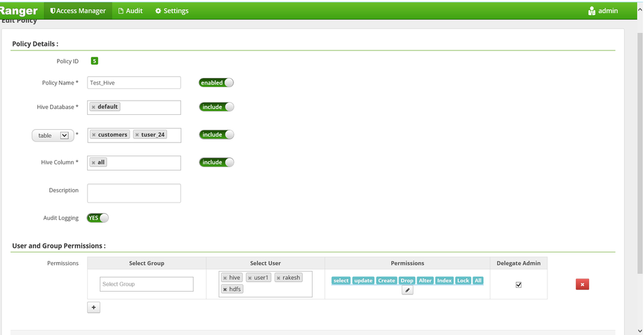
Task: Remove user rakesh from Select User
Action: pos(278,278)
